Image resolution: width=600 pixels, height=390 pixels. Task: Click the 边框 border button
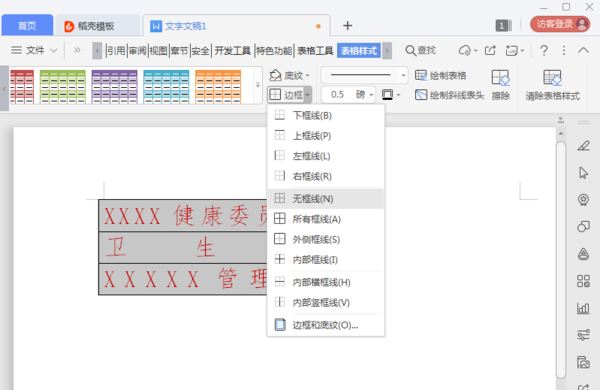coord(286,95)
